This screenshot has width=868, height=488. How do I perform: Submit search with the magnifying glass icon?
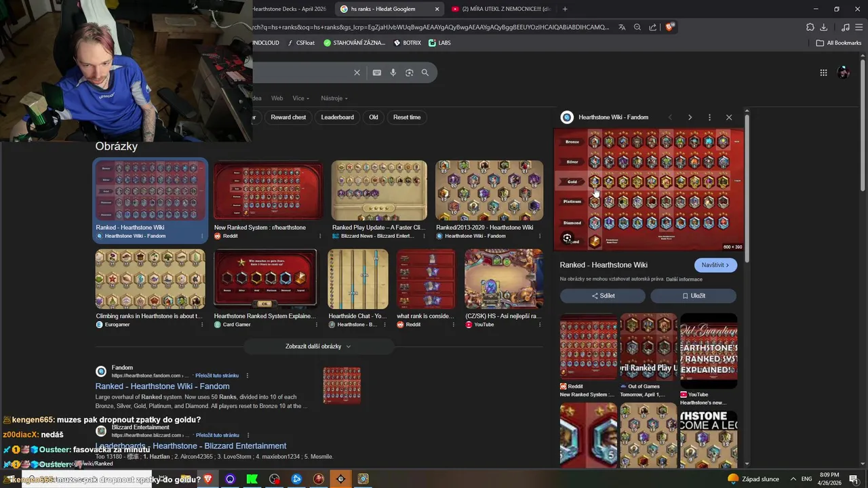click(425, 73)
